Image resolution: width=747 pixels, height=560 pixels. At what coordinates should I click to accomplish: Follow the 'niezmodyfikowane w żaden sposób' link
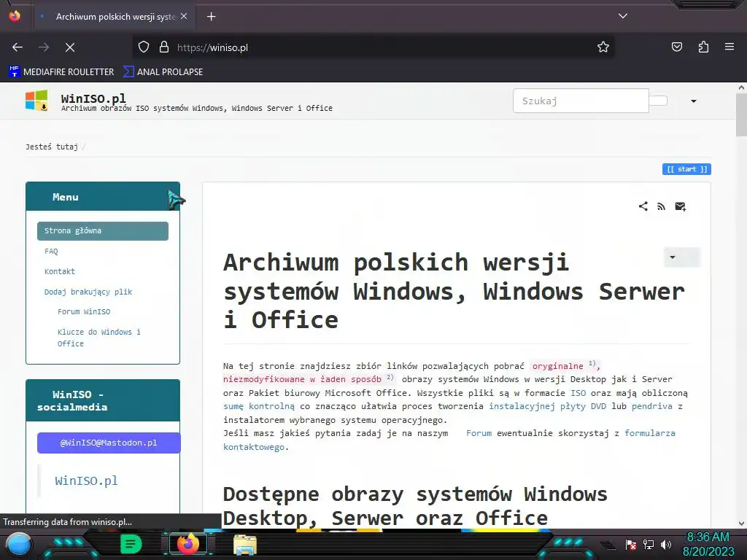302,379
